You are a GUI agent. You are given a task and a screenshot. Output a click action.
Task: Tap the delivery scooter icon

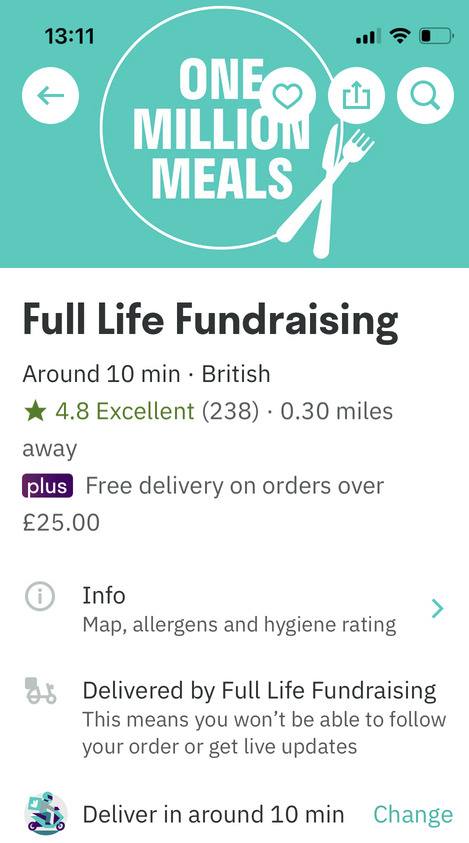coord(40,691)
